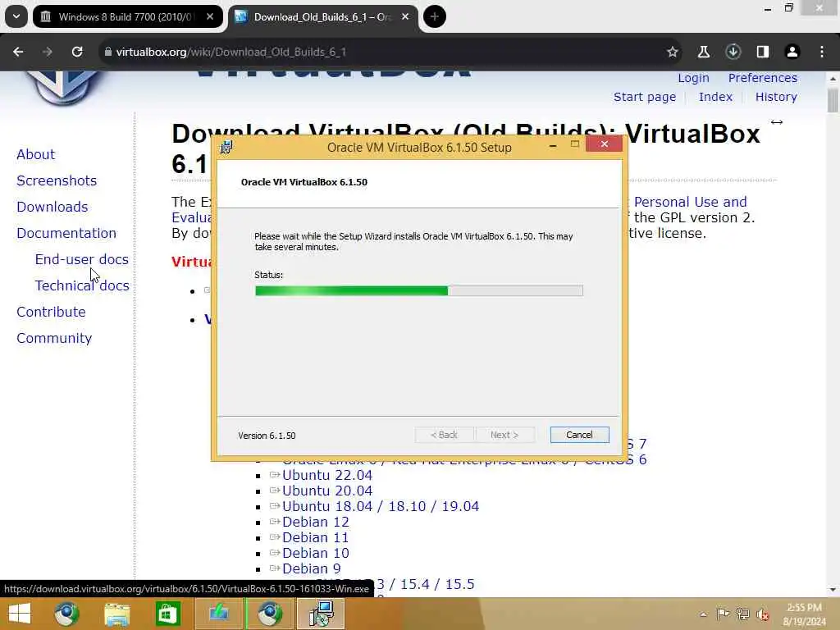
Task: Open Downloads in the sidebar
Action: click(x=52, y=207)
